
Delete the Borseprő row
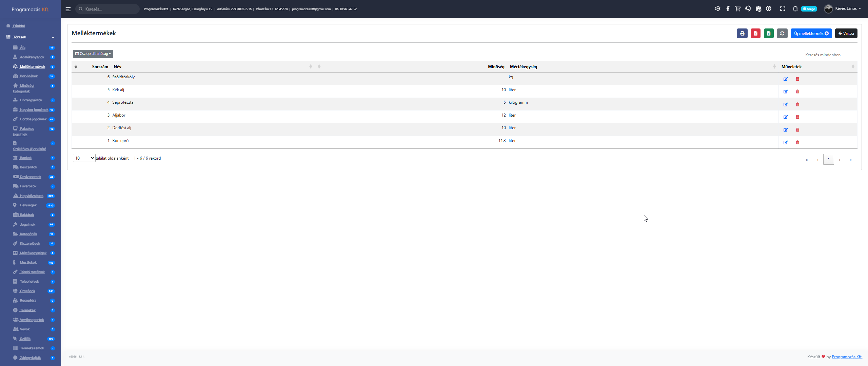(797, 142)
